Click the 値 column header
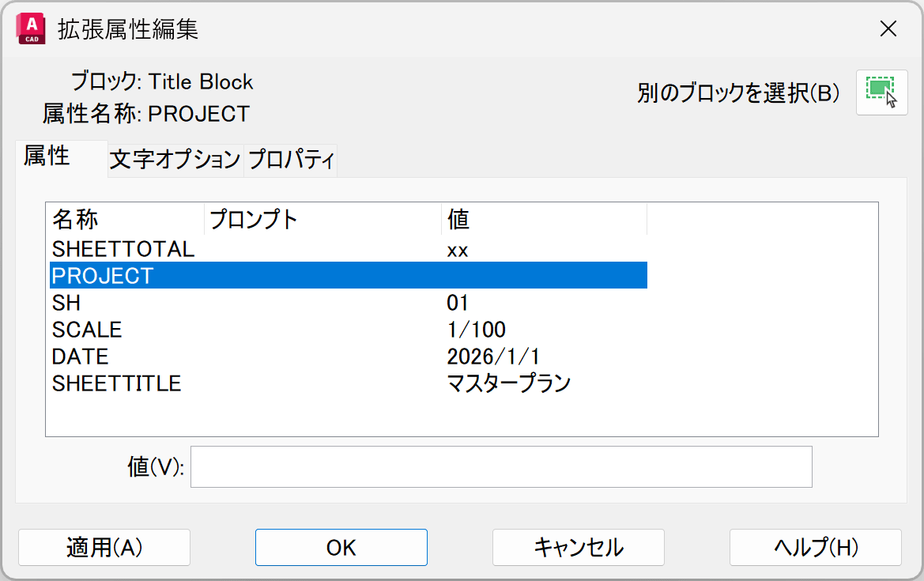This screenshot has width=924, height=581. (543, 219)
